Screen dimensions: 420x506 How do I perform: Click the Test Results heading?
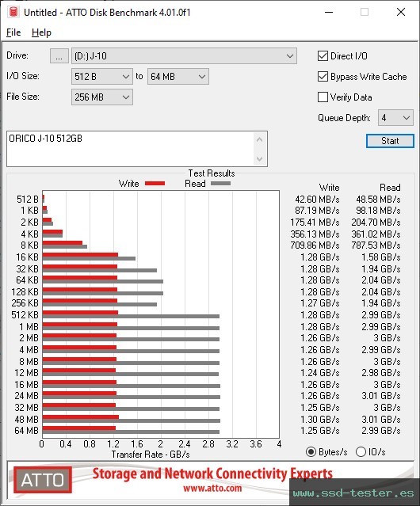click(212, 173)
